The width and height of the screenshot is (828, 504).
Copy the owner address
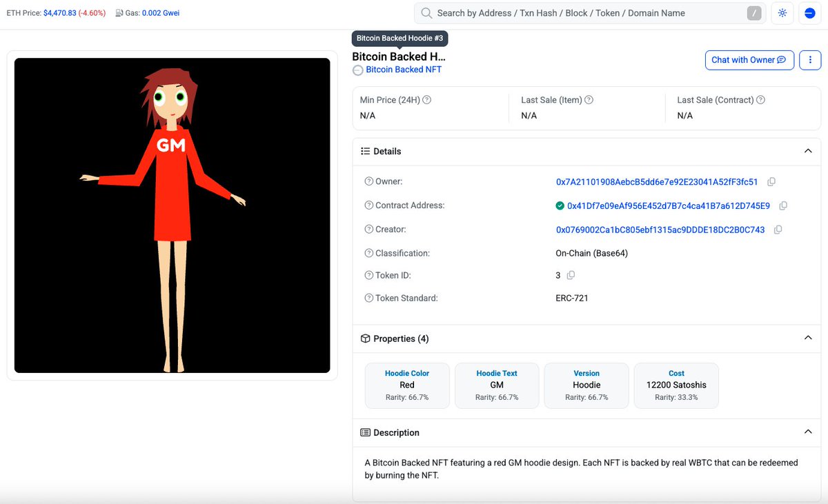coord(771,181)
